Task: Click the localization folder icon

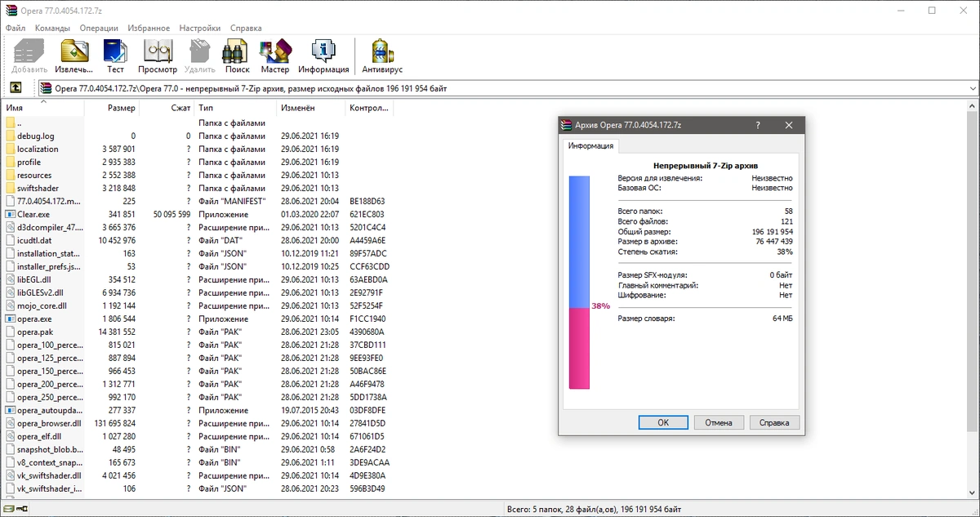Action: click(x=10, y=149)
